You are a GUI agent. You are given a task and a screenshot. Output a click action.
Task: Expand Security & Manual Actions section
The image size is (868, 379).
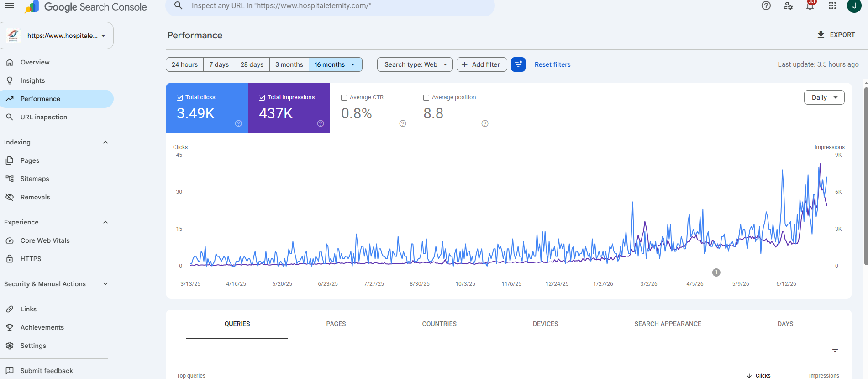(105, 284)
